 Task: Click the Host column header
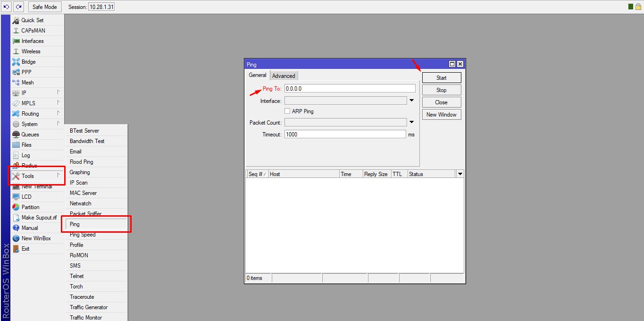pyautogui.click(x=304, y=174)
